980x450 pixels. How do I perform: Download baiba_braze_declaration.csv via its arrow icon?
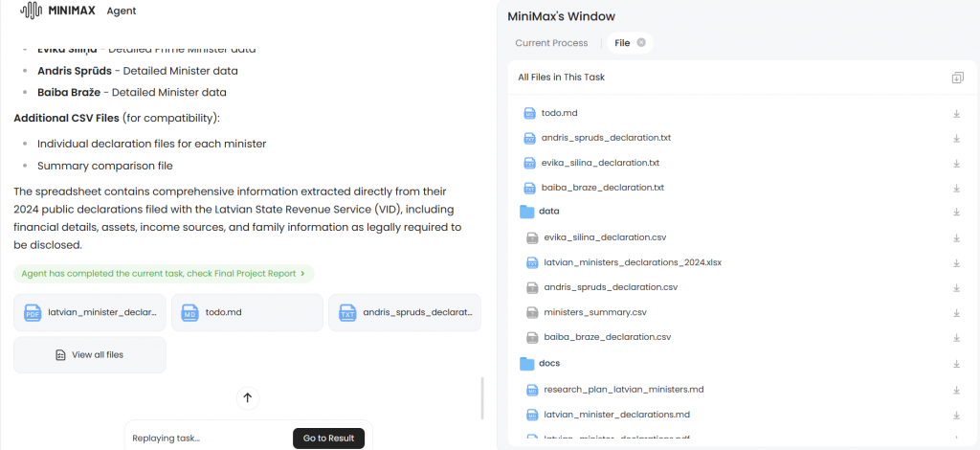click(956, 337)
